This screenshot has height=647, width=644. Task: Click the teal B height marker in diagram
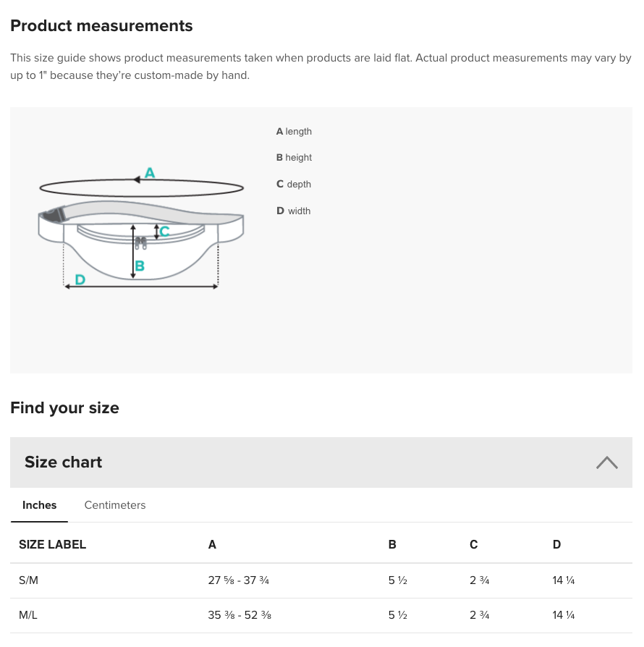(140, 266)
